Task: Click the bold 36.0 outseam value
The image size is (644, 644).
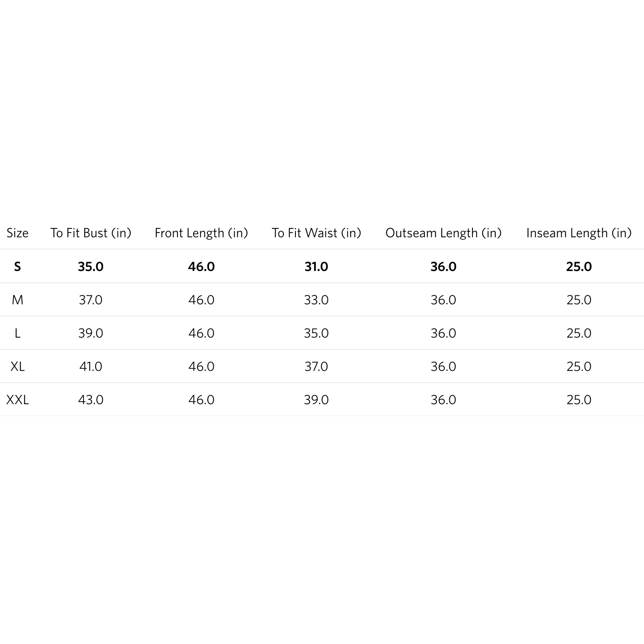Action: [x=443, y=266]
